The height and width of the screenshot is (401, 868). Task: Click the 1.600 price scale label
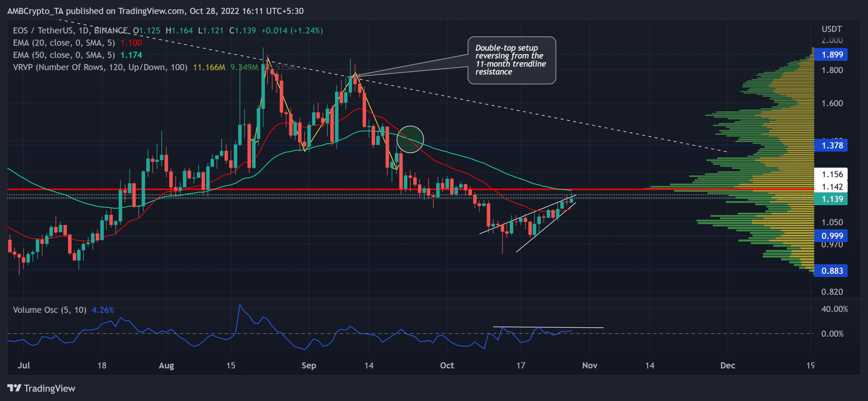point(832,103)
